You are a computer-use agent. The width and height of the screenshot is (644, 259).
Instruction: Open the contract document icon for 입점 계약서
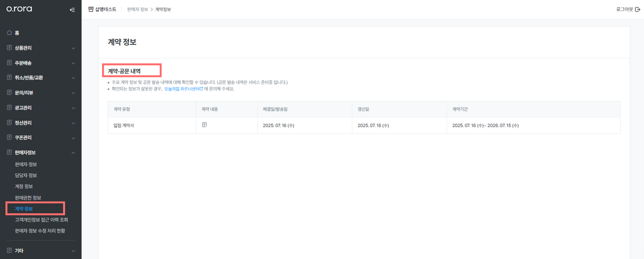pyautogui.click(x=204, y=125)
